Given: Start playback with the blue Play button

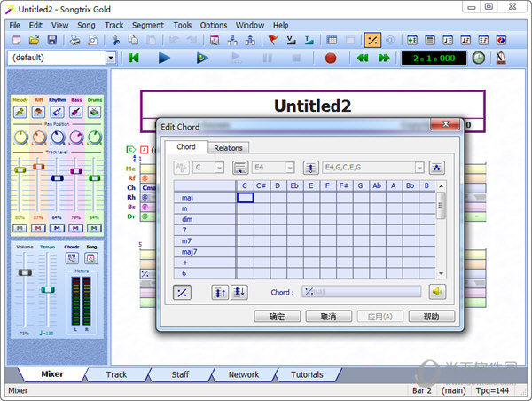Looking at the screenshot, I should pos(164,58).
